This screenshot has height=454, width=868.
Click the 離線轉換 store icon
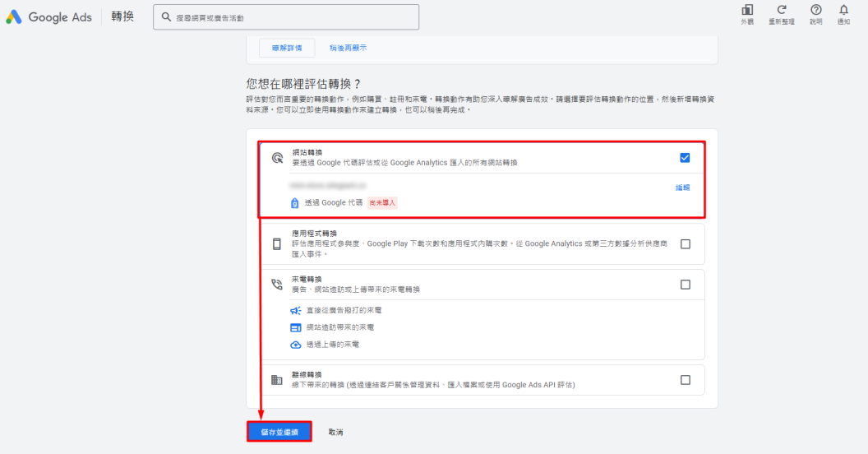click(277, 380)
